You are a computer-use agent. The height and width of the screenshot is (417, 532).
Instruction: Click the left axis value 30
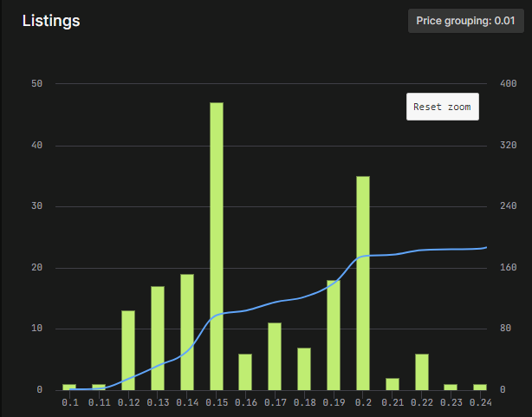[36, 205]
